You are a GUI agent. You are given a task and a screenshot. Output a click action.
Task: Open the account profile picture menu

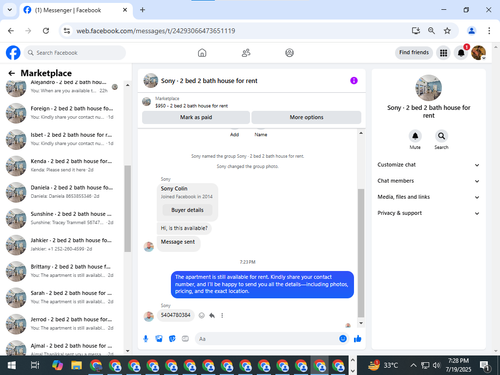479,53
